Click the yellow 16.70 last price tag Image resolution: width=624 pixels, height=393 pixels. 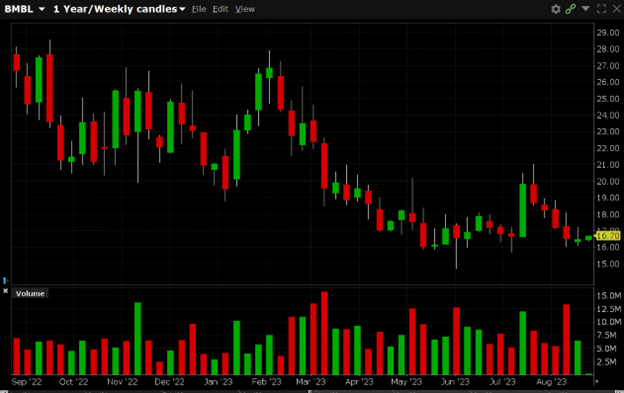click(608, 236)
